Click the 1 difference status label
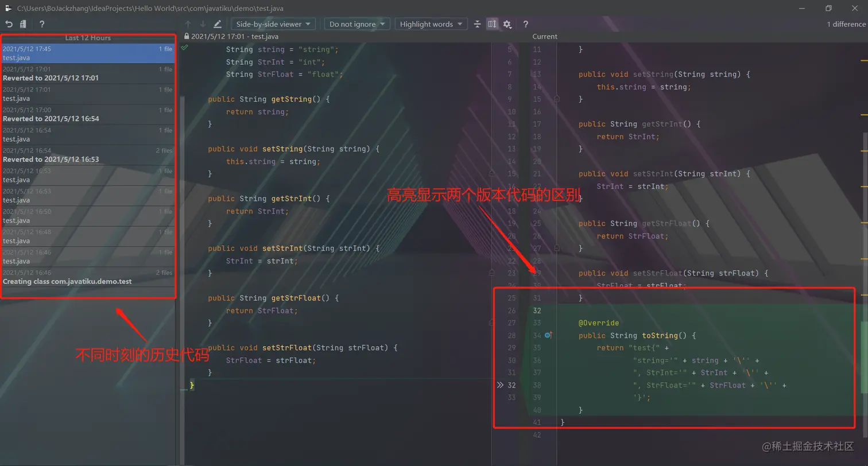The height and width of the screenshot is (466, 868). click(x=844, y=24)
